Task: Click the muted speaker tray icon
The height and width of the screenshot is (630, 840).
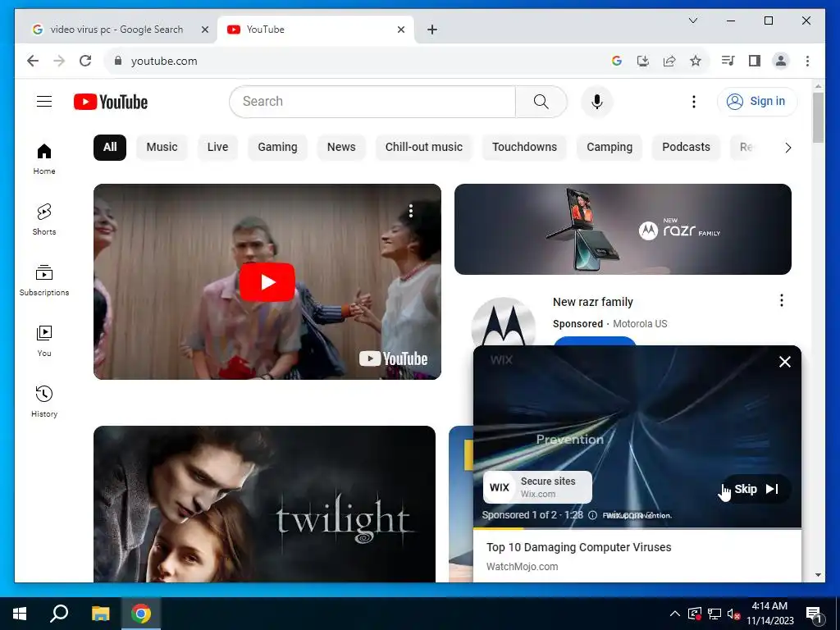Action: 733,614
